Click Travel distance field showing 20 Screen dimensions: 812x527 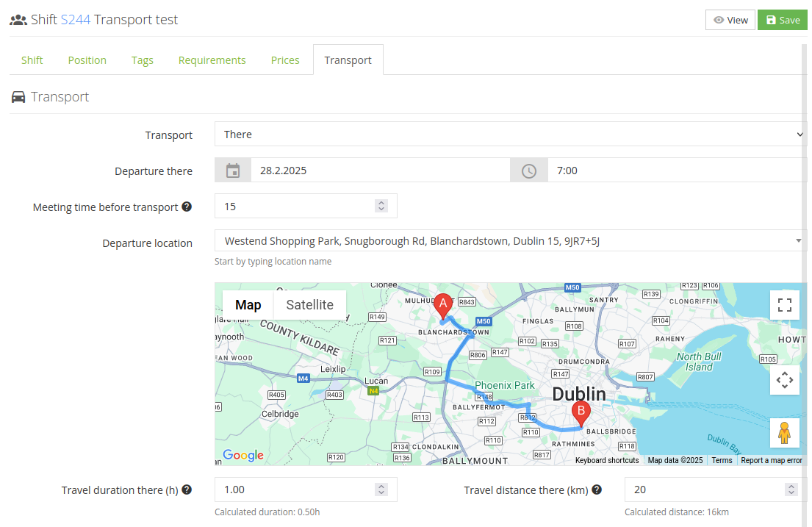pyautogui.click(x=716, y=490)
